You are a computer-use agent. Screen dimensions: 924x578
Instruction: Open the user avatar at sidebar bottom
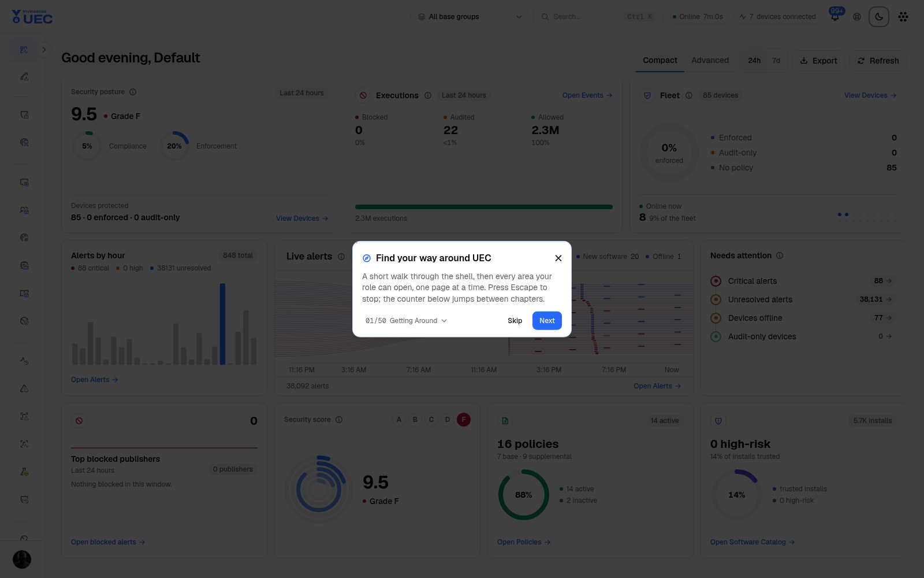click(x=22, y=560)
